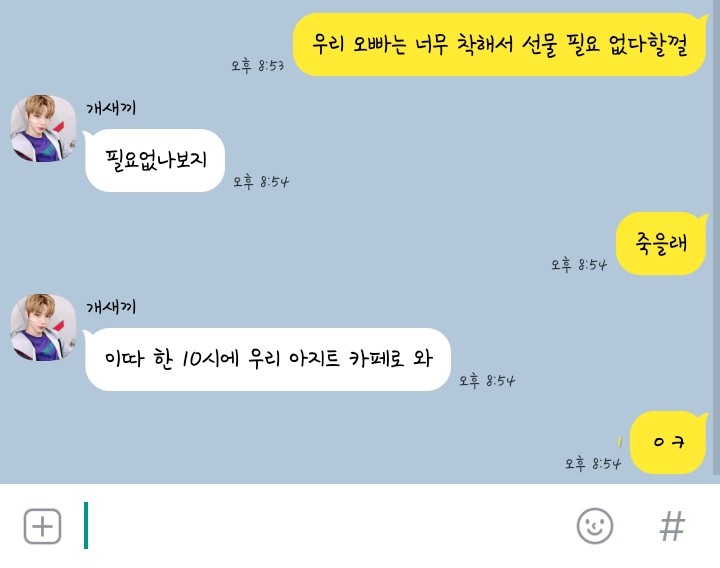Click timestamp left of ㅇㅋ bubble
Screen dimensions: 720x568
(x=592, y=464)
